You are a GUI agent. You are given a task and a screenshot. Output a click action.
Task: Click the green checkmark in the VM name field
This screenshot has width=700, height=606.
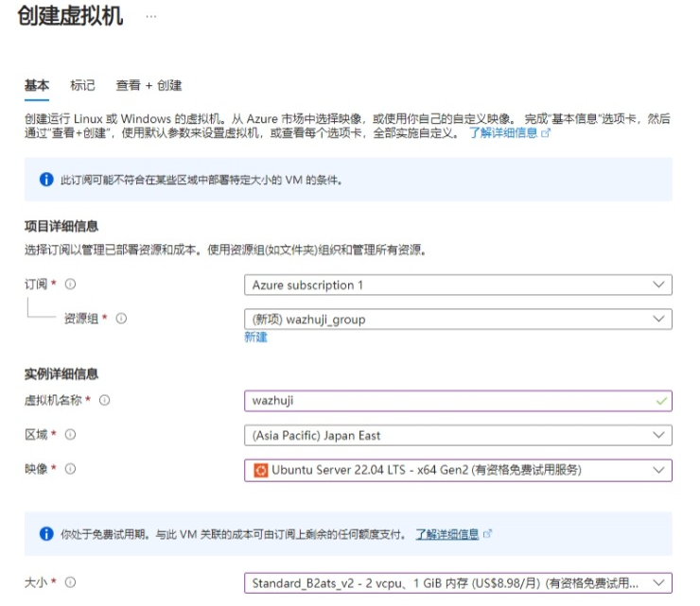[x=661, y=401]
